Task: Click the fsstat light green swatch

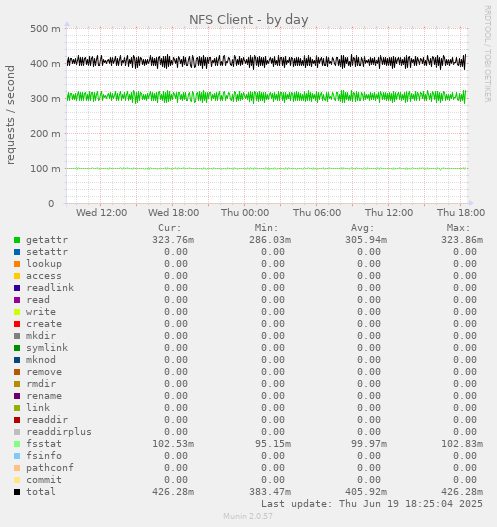Action: [17, 444]
